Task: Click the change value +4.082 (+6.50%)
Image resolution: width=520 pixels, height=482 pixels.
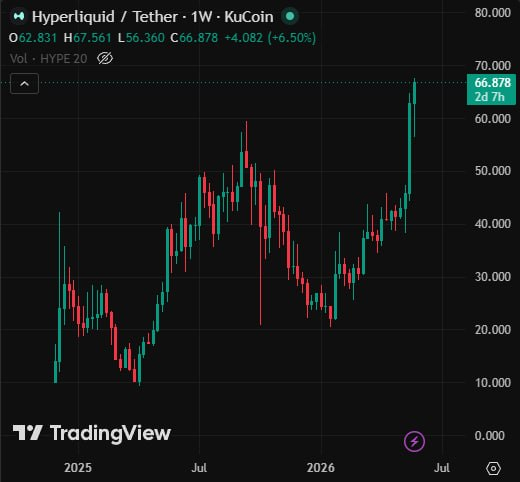Action: [270, 38]
